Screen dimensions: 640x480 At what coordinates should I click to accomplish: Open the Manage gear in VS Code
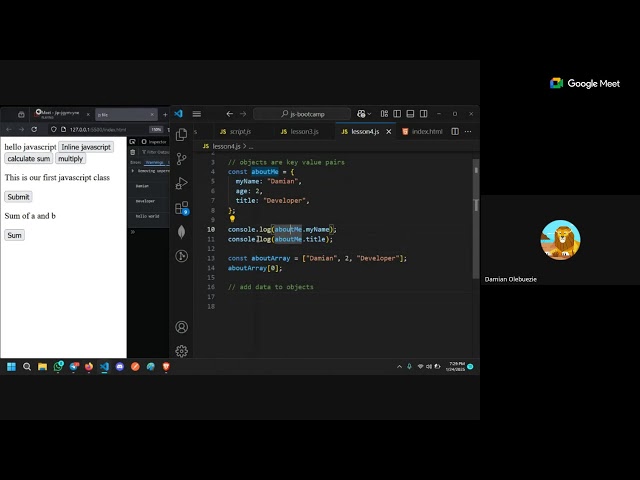click(182, 351)
